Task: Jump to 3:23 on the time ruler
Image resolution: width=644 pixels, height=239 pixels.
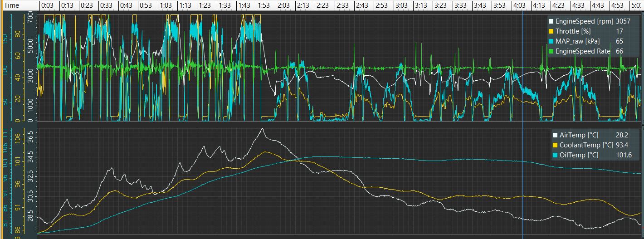Action: pyautogui.click(x=441, y=5)
